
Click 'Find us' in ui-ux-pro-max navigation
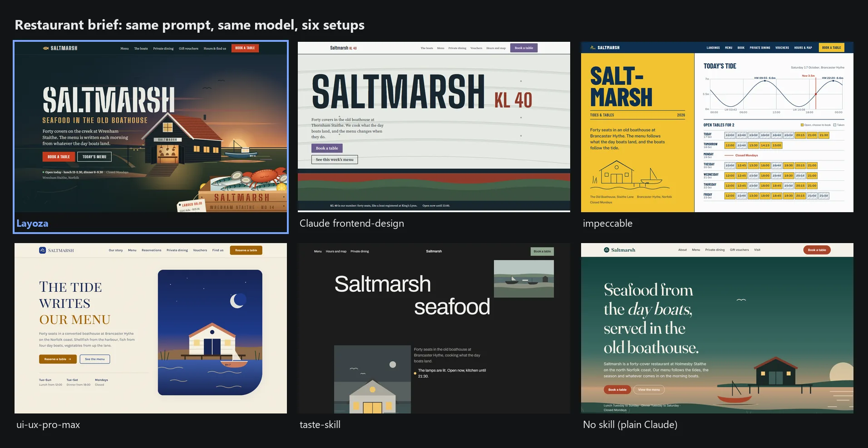[218, 250]
